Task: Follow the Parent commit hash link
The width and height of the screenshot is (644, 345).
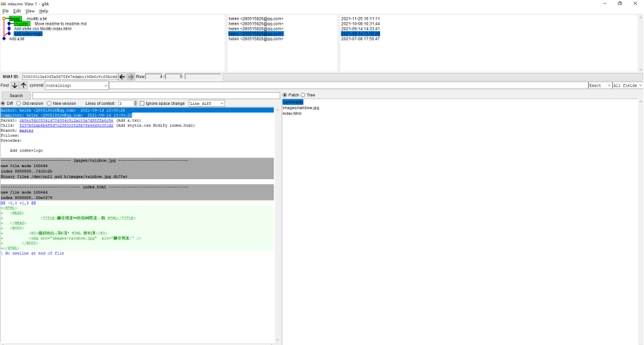Action: [x=66, y=120]
